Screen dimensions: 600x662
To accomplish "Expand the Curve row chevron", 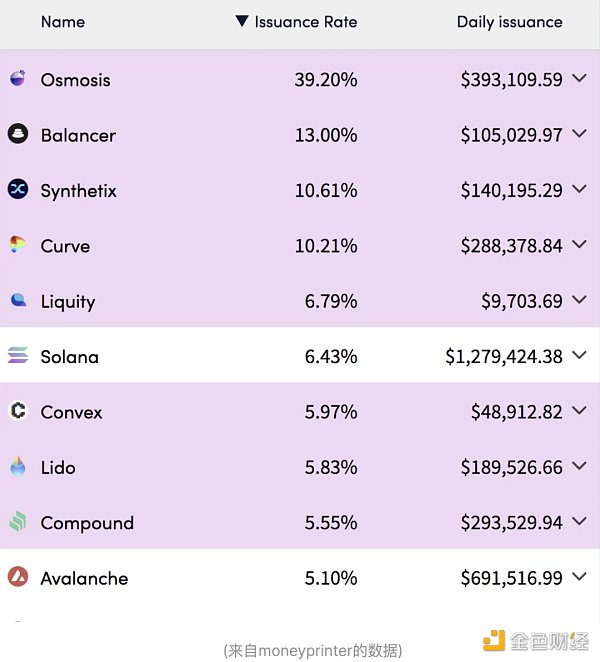I will pyautogui.click(x=580, y=245).
